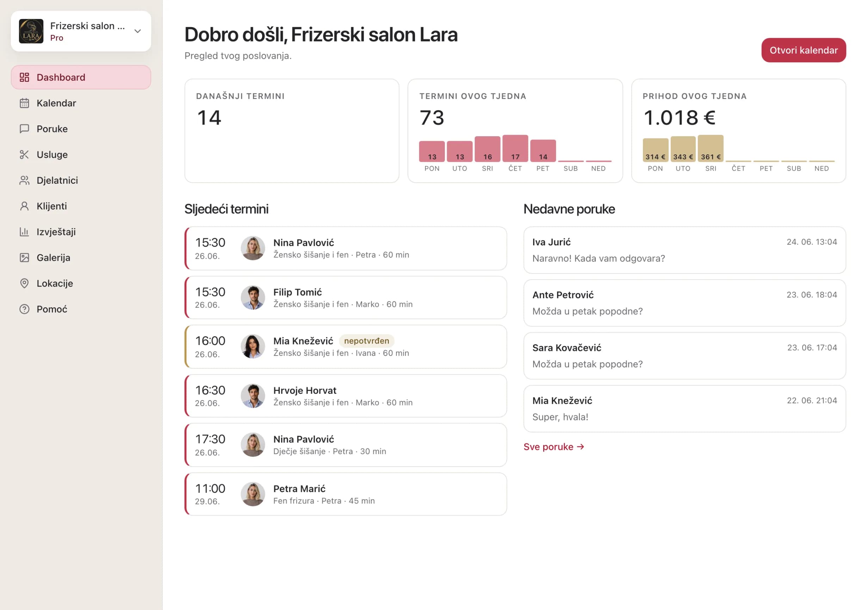This screenshot has width=868, height=610.
Task: Click the PON revenue bar 314 €
Action: 655,150
